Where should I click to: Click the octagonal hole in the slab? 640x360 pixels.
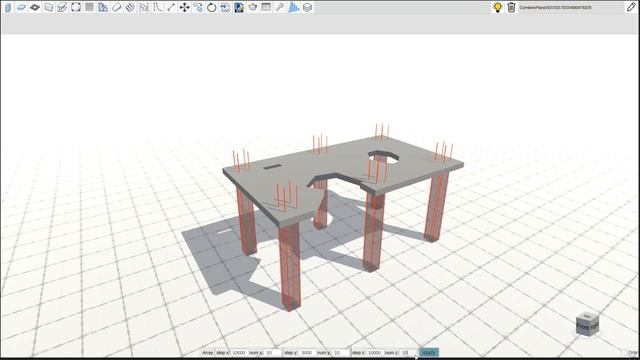pos(384,157)
